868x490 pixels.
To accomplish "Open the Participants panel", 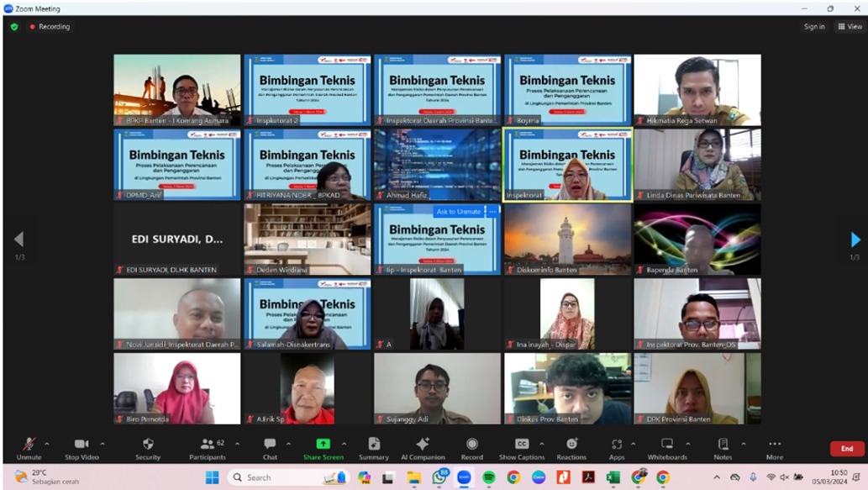I will (207, 445).
